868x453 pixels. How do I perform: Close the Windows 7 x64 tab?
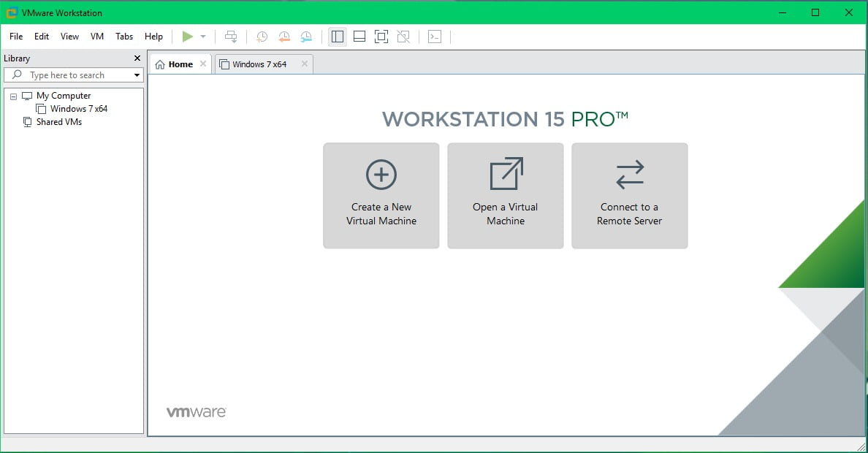point(305,64)
